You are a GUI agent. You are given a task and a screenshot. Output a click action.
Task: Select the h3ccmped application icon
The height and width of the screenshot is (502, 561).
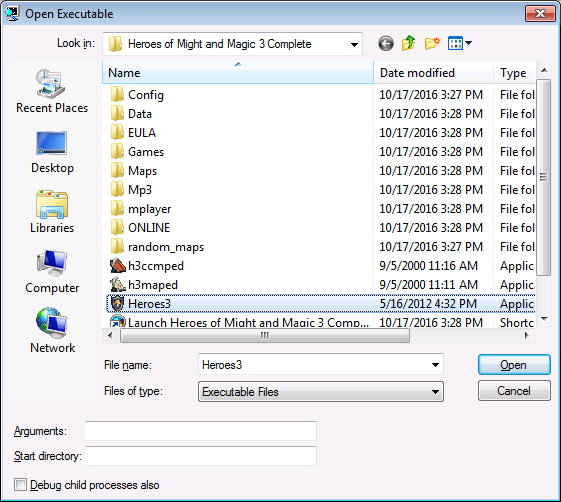tap(117, 265)
